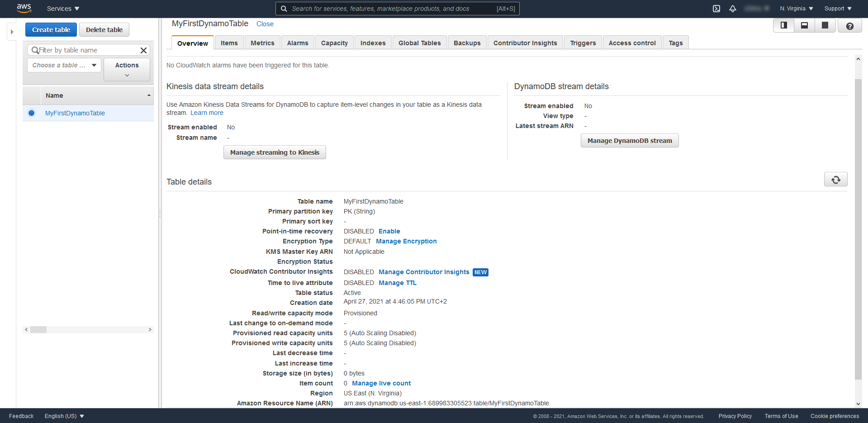
Task: Open the Privacy Policy link
Action: pyautogui.click(x=735, y=416)
